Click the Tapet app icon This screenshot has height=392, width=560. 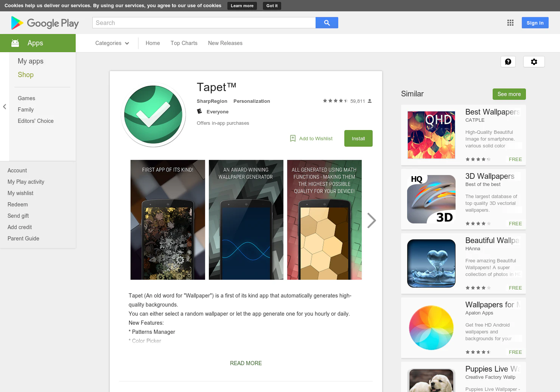coord(153,115)
